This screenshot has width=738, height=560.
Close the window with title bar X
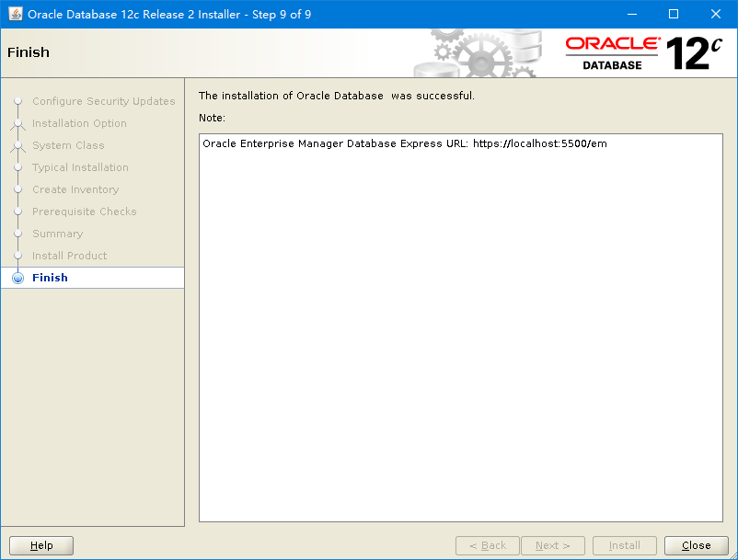(x=715, y=14)
